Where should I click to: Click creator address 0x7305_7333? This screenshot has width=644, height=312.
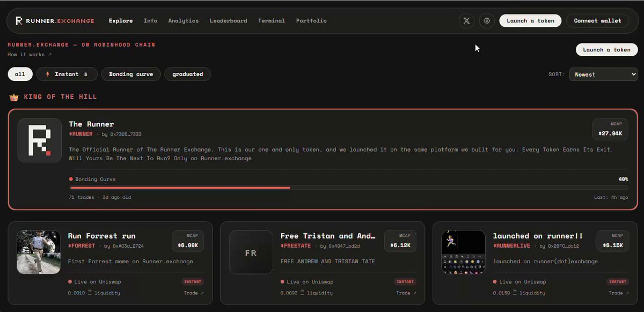point(126,134)
